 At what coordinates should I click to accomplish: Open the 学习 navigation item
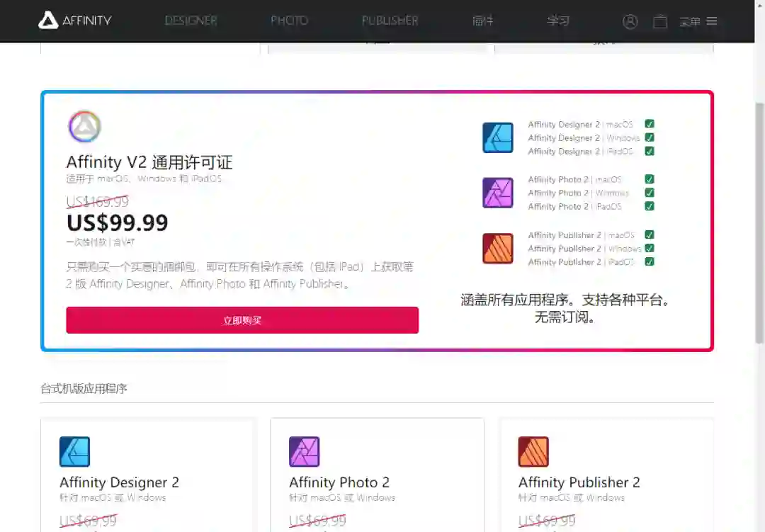[558, 21]
